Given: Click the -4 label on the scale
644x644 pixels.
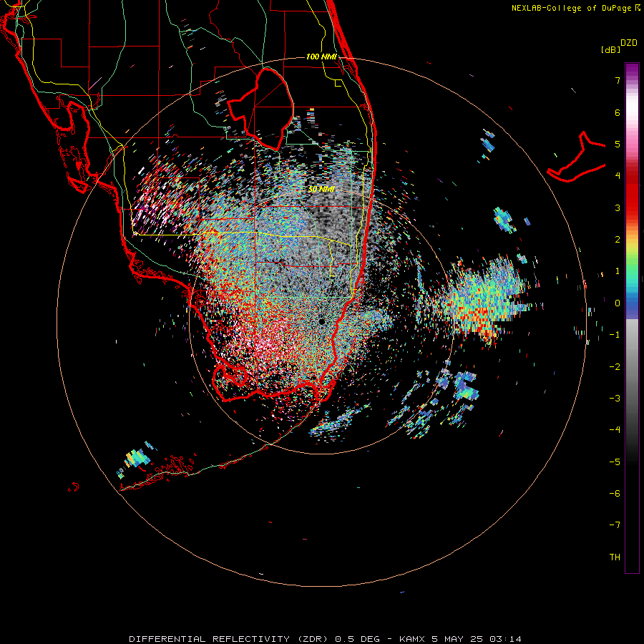Looking at the screenshot, I should click(x=615, y=429).
